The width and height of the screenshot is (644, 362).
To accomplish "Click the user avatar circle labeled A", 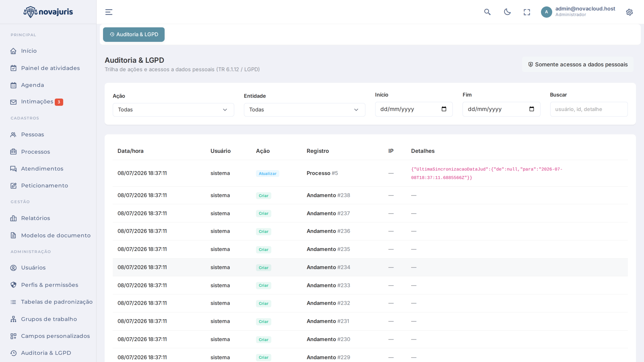I will tap(546, 12).
